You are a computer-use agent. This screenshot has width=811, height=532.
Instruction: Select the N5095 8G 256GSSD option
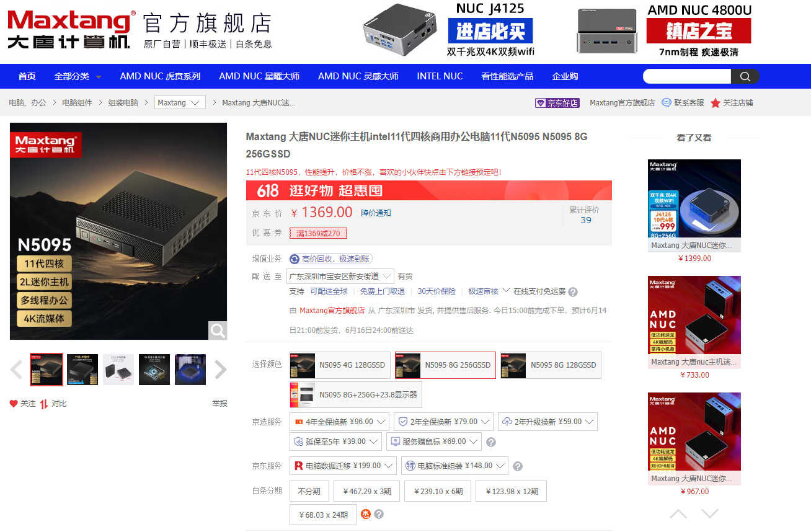pos(445,365)
